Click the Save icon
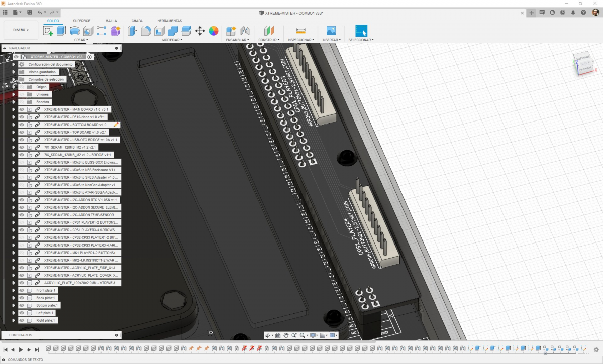 pyautogui.click(x=30, y=12)
